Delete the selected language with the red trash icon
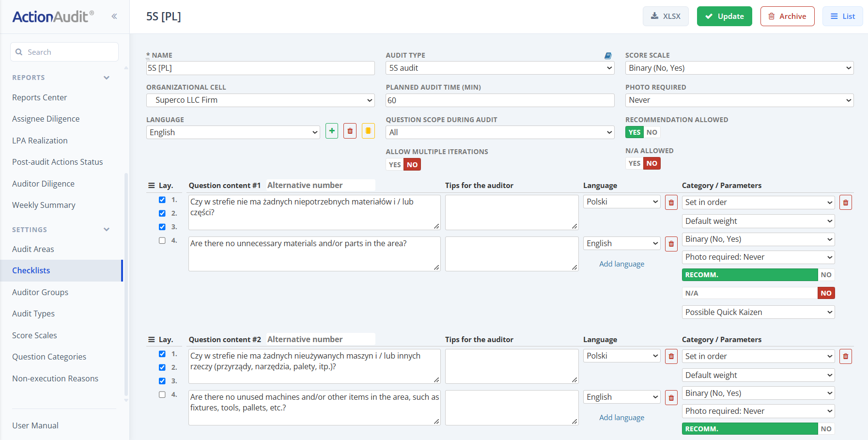This screenshot has width=868, height=440. coord(350,131)
